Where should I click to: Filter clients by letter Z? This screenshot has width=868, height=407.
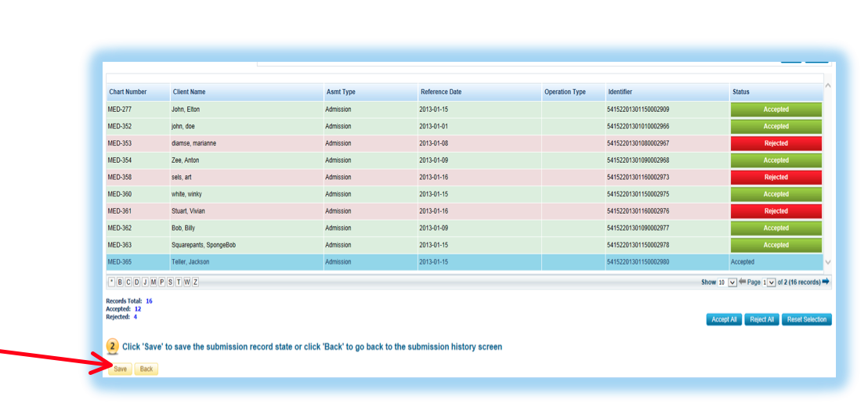click(195, 282)
